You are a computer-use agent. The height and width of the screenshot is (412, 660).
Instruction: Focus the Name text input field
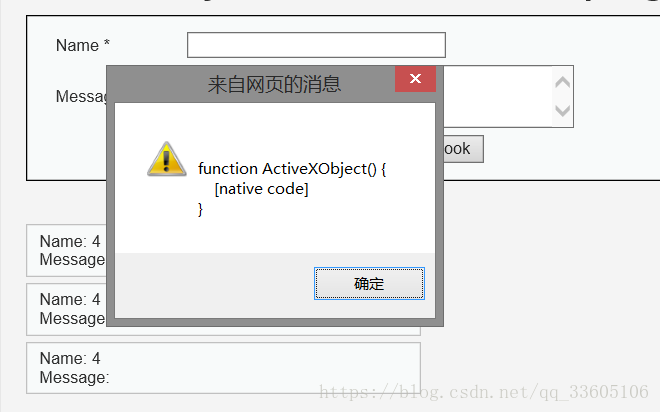pyautogui.click(x=316, y=45)
